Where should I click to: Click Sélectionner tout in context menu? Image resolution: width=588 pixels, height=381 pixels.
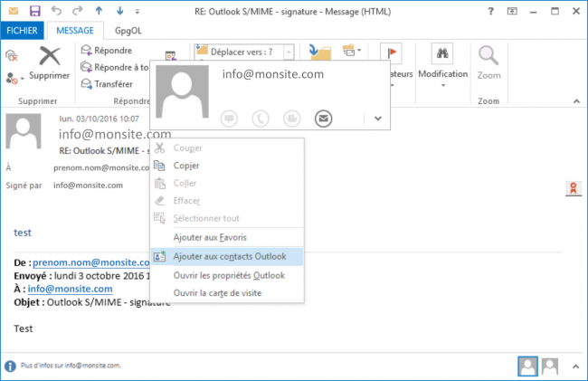point(227,218)
